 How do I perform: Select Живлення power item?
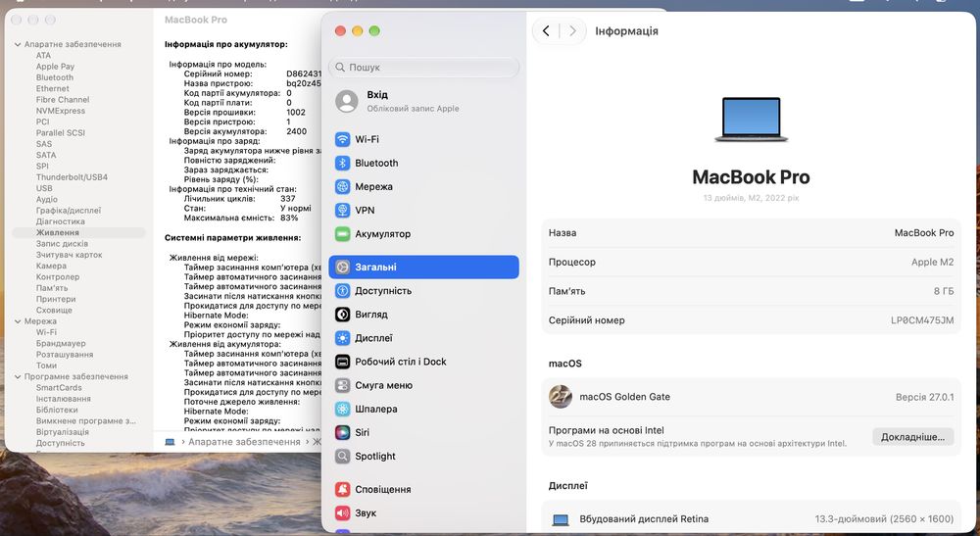[x=78, y=232]
